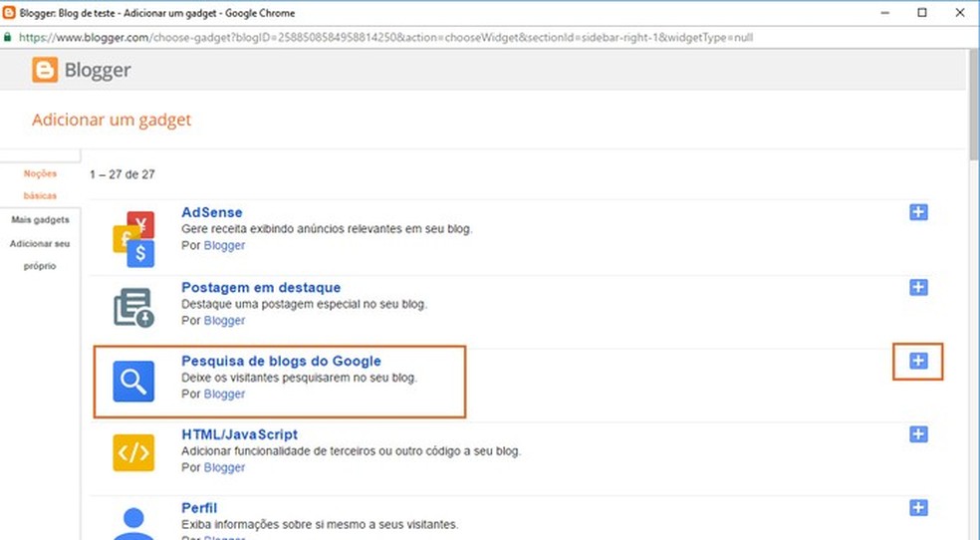Image resolution: width=980 pixels, height=540 pixels.
Task: Click 'Gere receita exibindo anúncios relevantes' description
Action: point(327,229)
